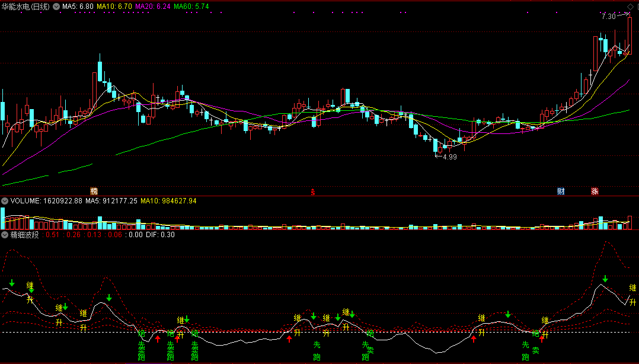Screen dimensions: 639x364
Task: Click the blue 财 marker on the date axis
Action: point(561,191)
